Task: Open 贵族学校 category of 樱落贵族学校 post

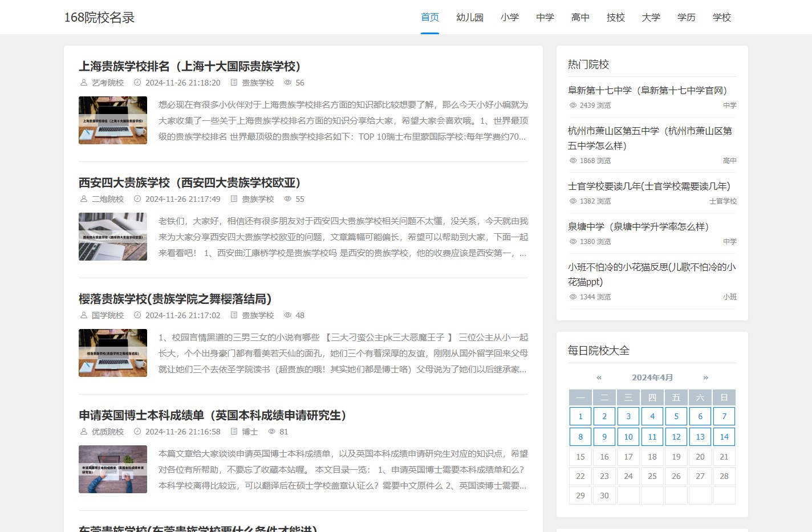Action: coord(258,315)
